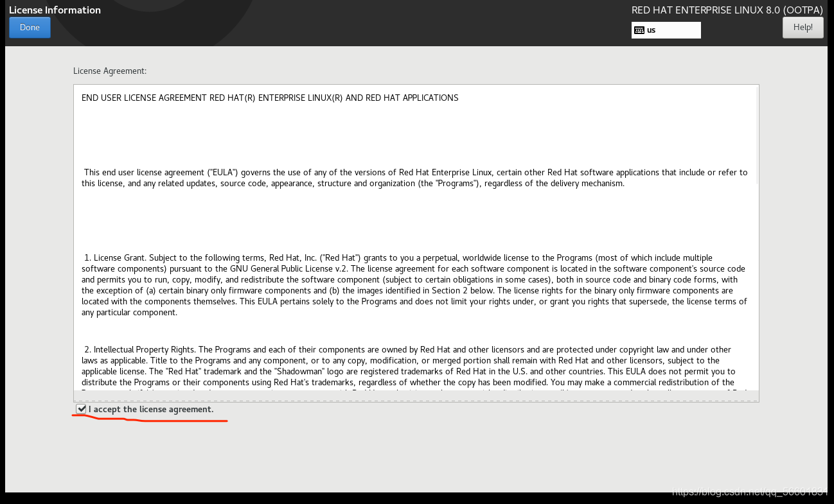Click the 'I accept the license agreement.' label

[x=151, y=409]
